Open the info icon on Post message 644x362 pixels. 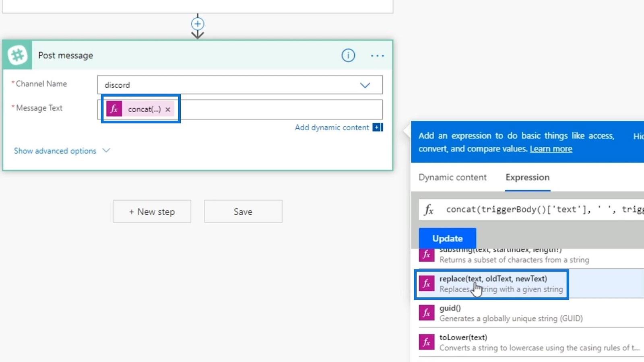click(348, 55)
